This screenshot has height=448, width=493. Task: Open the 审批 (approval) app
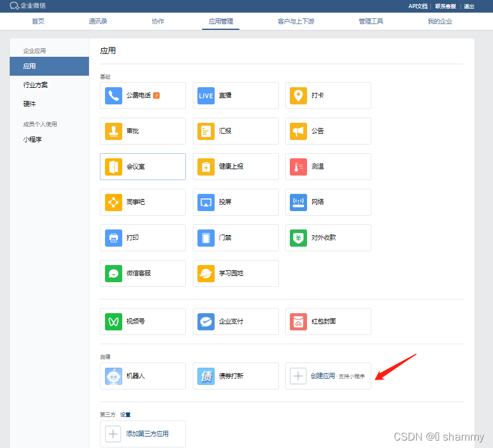(142, 131)
